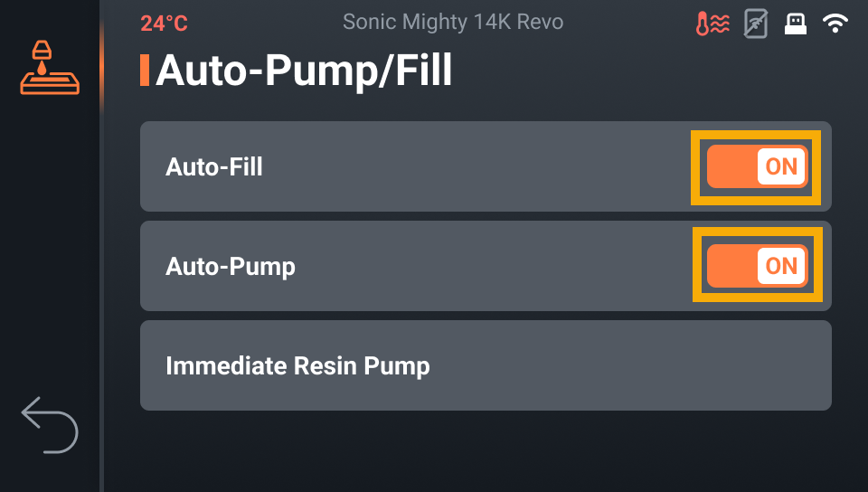Click the Immediate Resin Pump text label
The height and width of the screenshot is (492, 868).
click(x=297, y=365)
